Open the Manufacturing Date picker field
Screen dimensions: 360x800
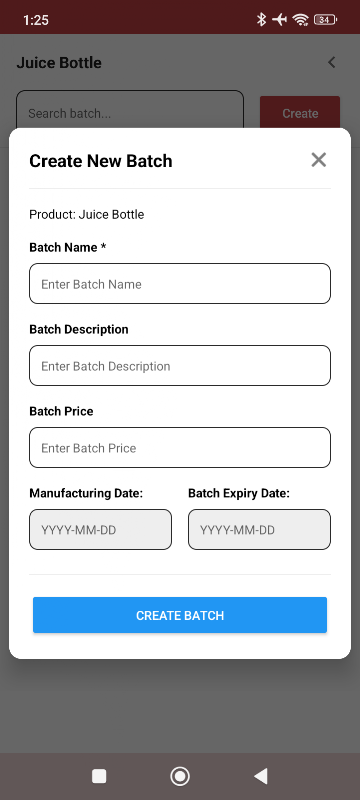(x=100, y=529)
